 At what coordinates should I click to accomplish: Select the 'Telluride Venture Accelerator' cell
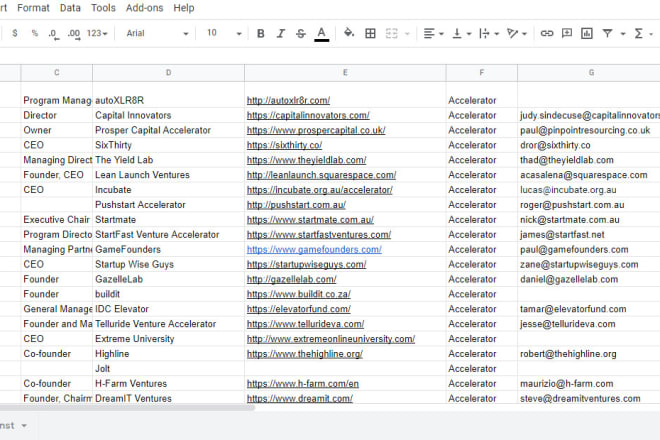coord(168,324)
